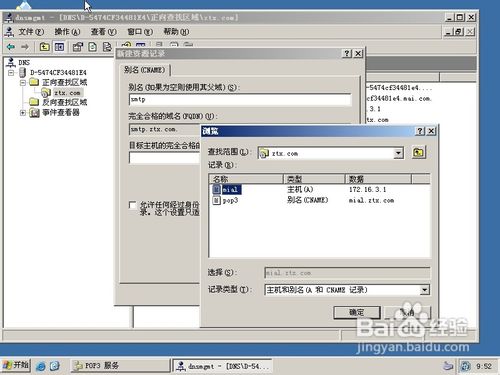Toggle the allow authenticated user update checkbox
The height and width of the screenshot is (375, 500).
(x=132, y=205)
